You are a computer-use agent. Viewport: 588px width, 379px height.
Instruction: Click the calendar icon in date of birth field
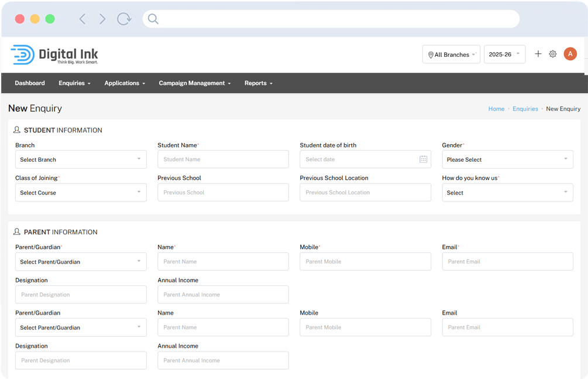click(x=423, y=159)
